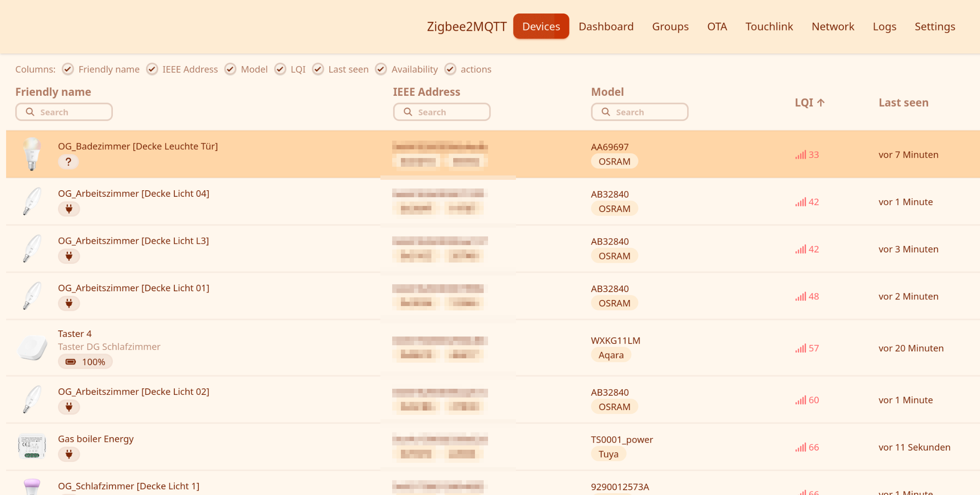Viewport: 980px width, 495px height.
Task: Click the Aqara switch image for Taster 4
Action: pyautogui.click(x=32, y=348)
